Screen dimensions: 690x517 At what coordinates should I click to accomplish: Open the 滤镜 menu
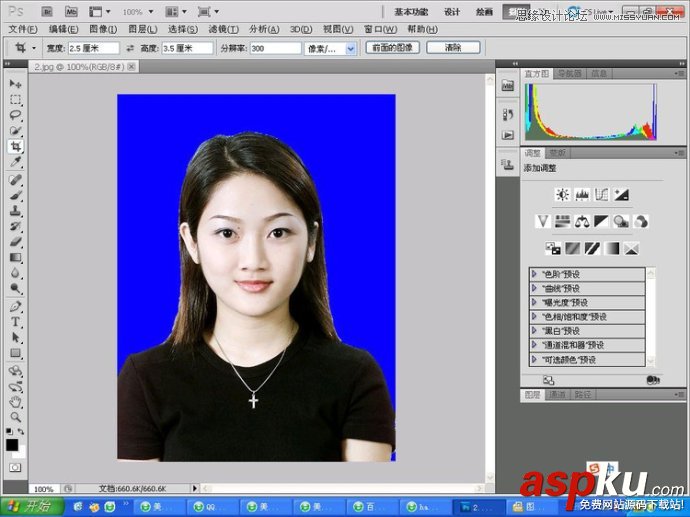pyautogui.click(x=224, y=29)
